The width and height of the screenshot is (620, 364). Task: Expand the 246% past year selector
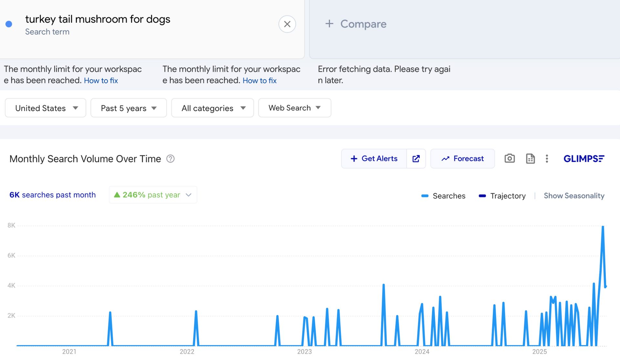pyautogui.click(x=153, y=195)
